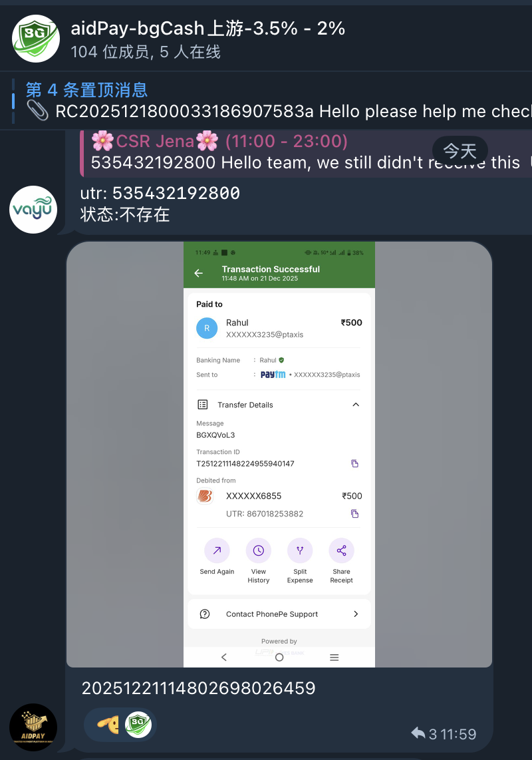Click the back arrow in Transaction Successful header
The height and width of the screenshot is (760, 532).
coord(199,274)
